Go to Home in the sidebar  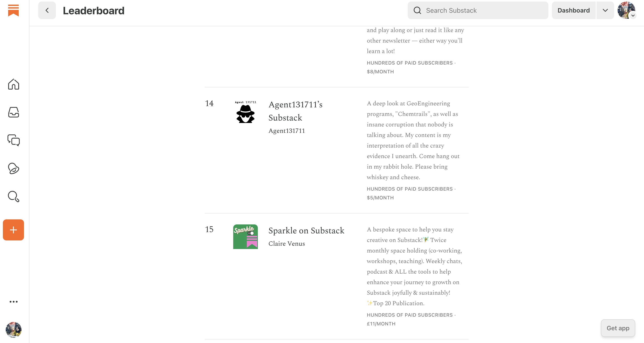(x=13, y=84)
